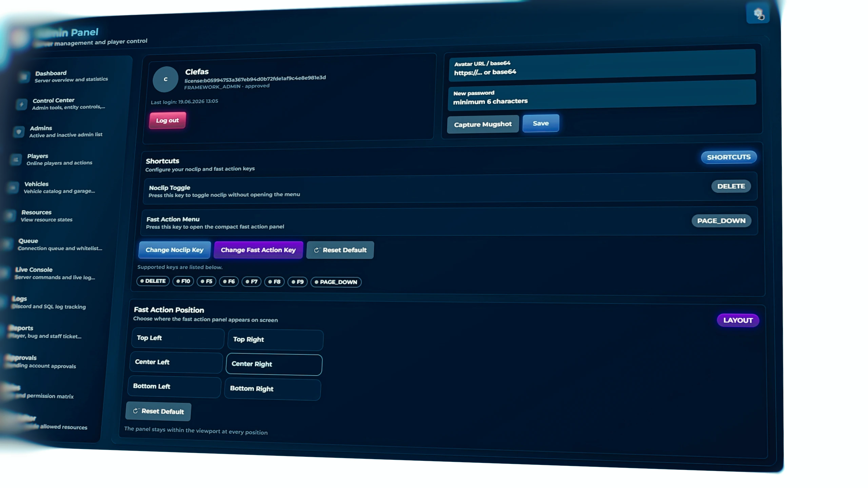Click the DELETE key badge for Noclip Toggle
868x488 pixels.
click(731, 186)
